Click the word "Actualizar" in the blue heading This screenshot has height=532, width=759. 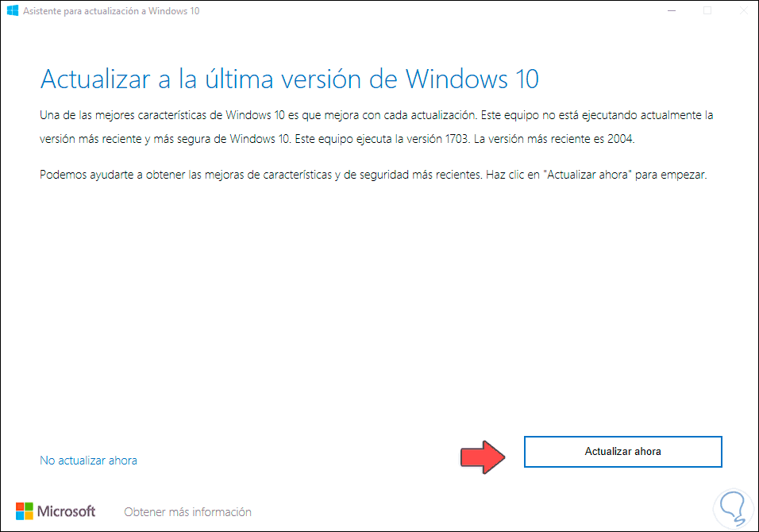pyautogui.click(x=95, y=79)
